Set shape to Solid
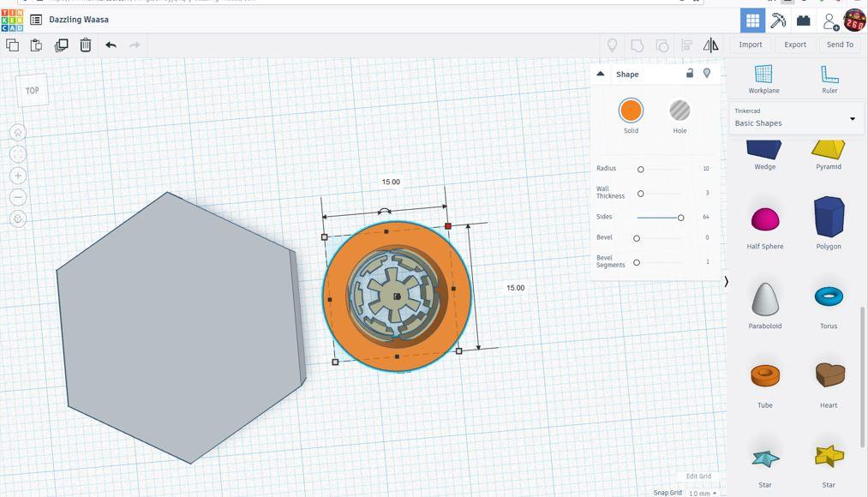 631,111
